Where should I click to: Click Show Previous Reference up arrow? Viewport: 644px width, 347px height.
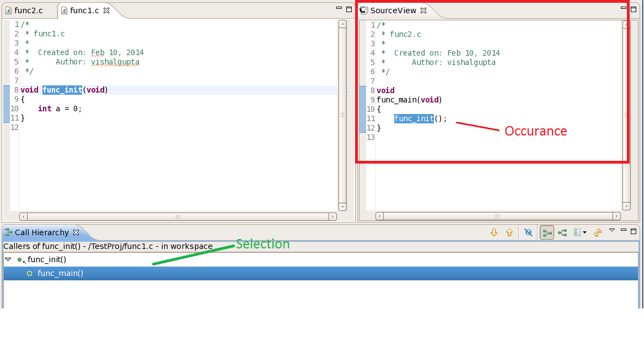[509, 233]
